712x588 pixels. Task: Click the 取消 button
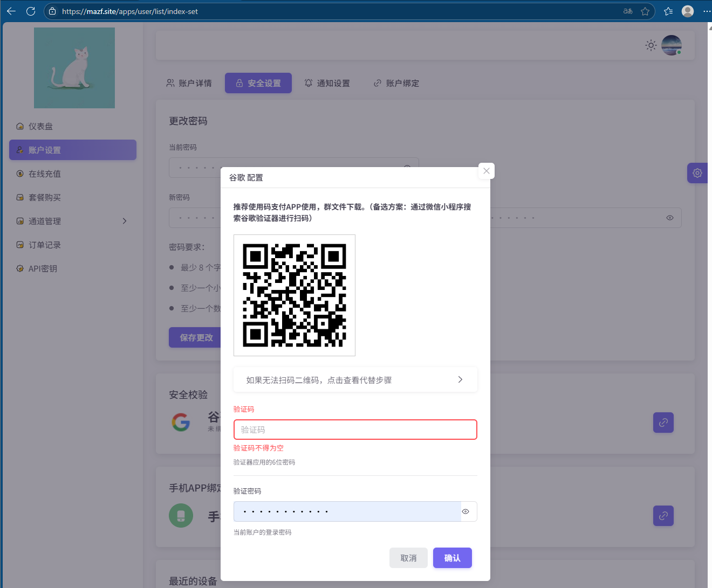[408, 558]
